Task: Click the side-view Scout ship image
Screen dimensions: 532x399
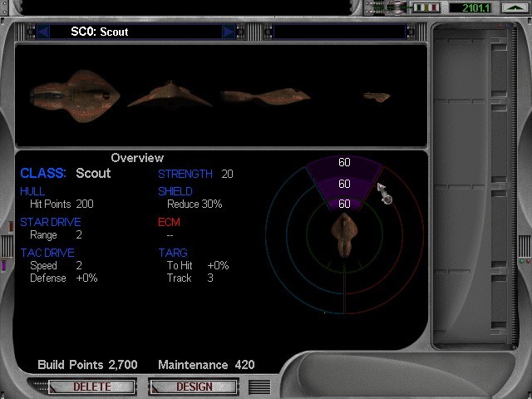Action: click(266, 96)
